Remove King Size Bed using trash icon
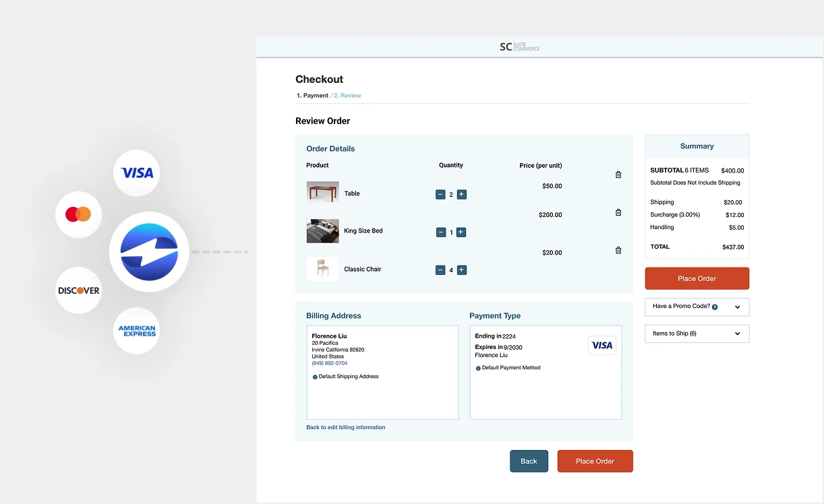 (x=618, y=212)
